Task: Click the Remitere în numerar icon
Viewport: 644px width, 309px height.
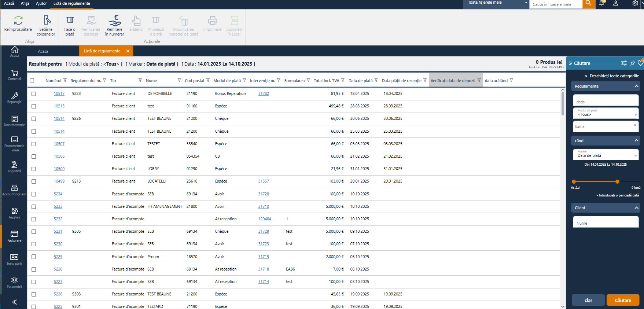Action: pyautogui.click(x=115, y=20)
